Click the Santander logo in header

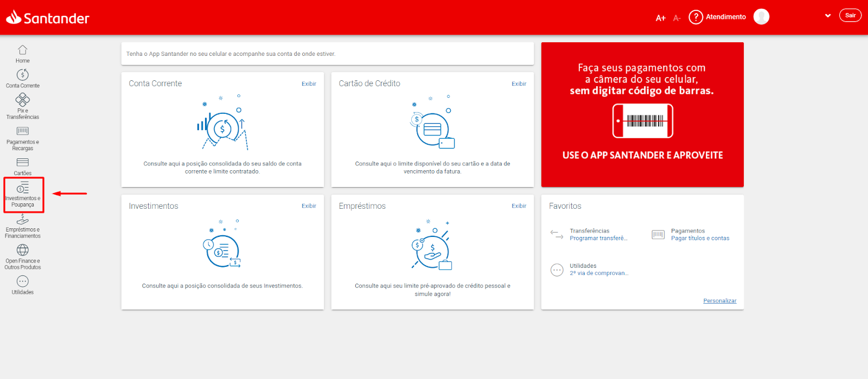click(48, 18)
